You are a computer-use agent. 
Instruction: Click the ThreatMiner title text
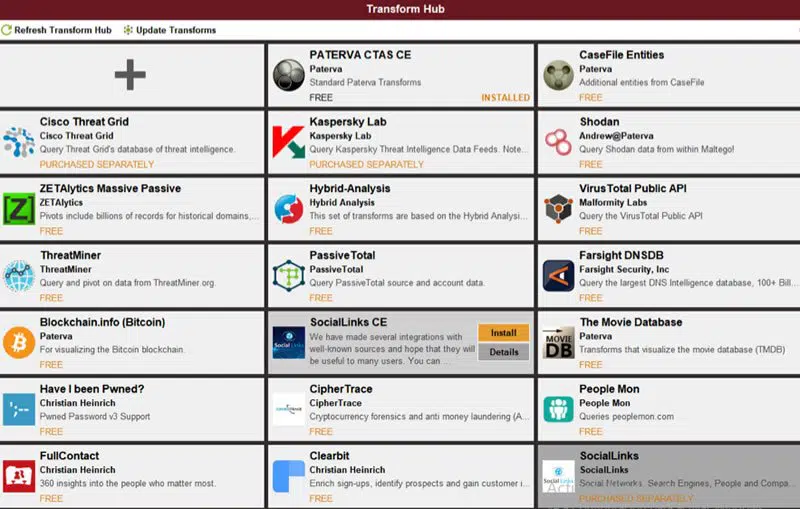coord(70,255)
